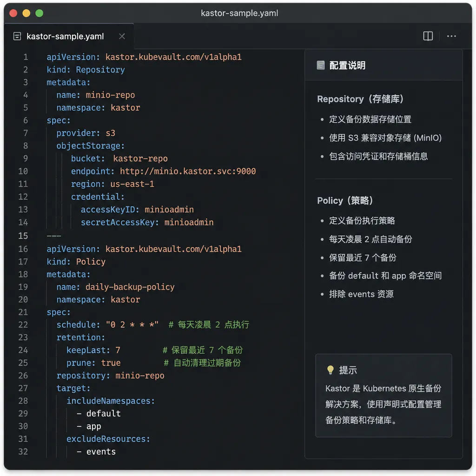
Task: Click bullet '备份 default 和 app 命名空间'
Action: click(385, 276)
